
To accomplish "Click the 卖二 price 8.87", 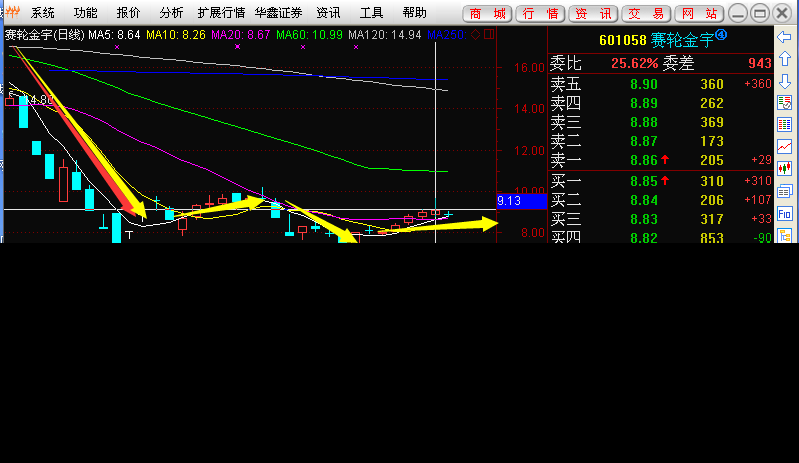I will click(x=644, y=141).
